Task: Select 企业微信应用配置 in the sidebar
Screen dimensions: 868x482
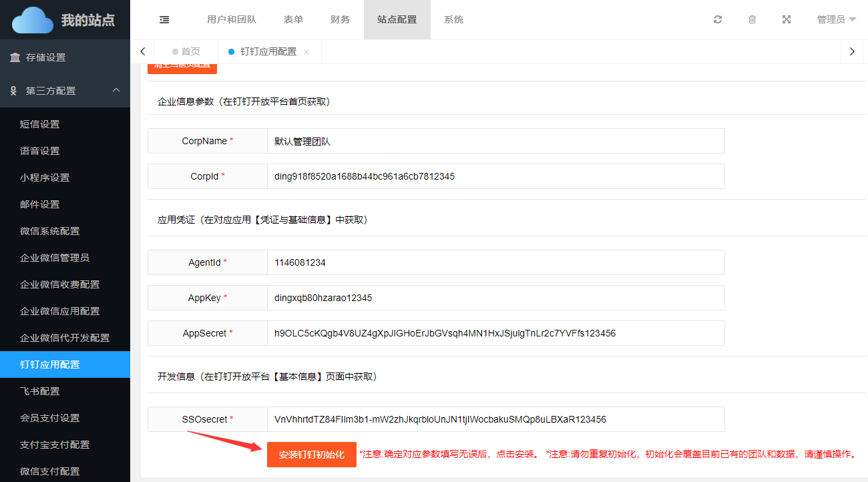Action: (x=59, y=311)
